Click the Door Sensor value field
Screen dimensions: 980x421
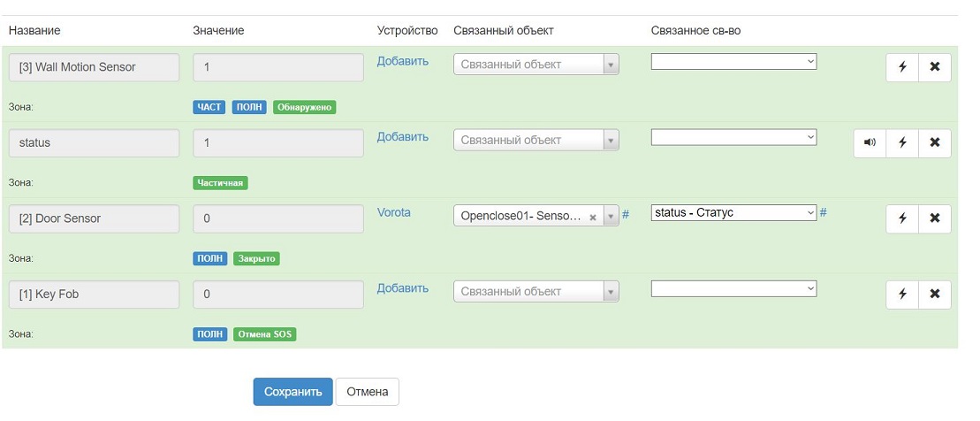[277, 219]
